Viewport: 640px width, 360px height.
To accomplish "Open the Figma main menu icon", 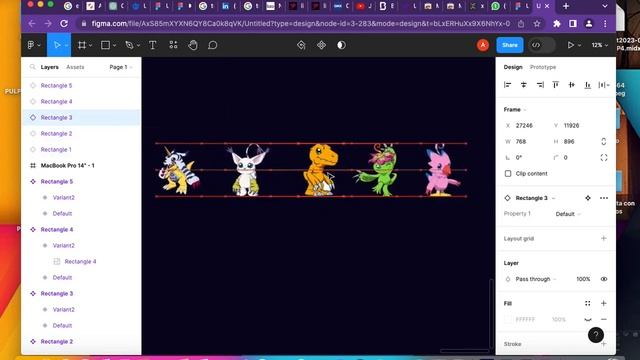I will click(x=31, y=45).
